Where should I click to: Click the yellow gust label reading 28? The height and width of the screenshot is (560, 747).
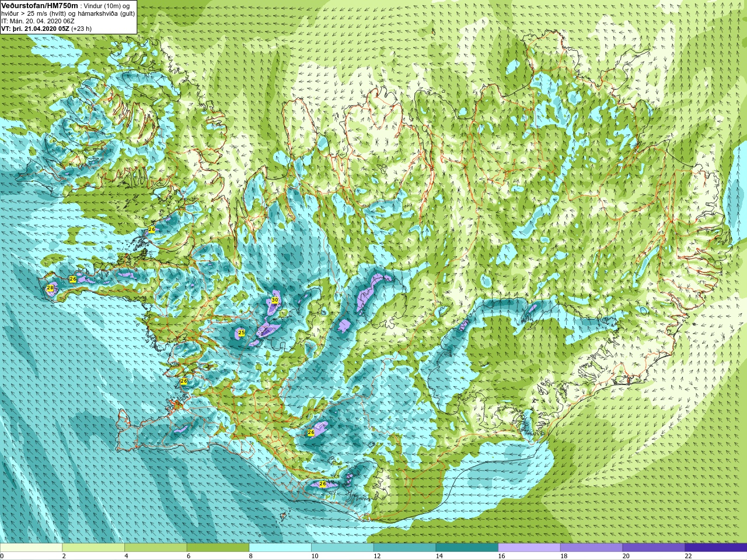pos(50,288)
